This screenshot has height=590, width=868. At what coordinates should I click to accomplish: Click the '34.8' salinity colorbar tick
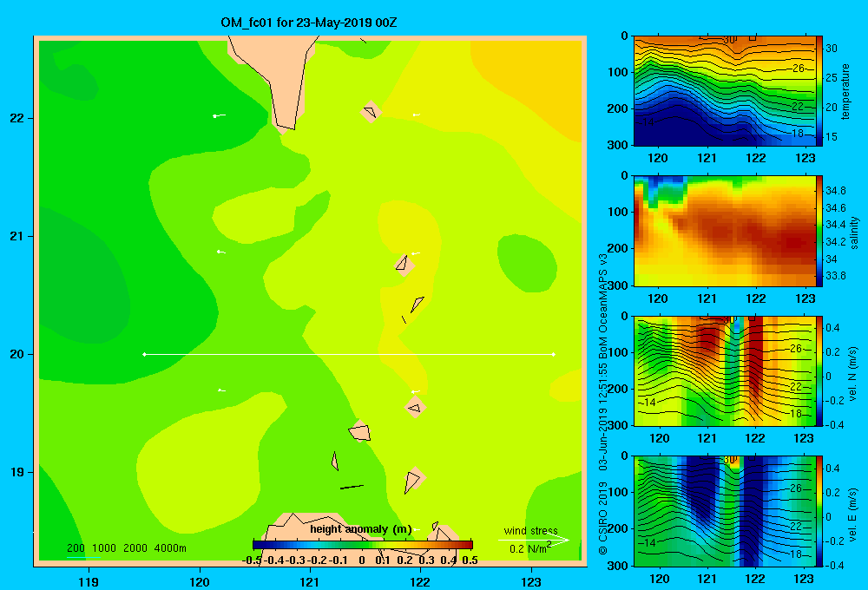(835, 190)
